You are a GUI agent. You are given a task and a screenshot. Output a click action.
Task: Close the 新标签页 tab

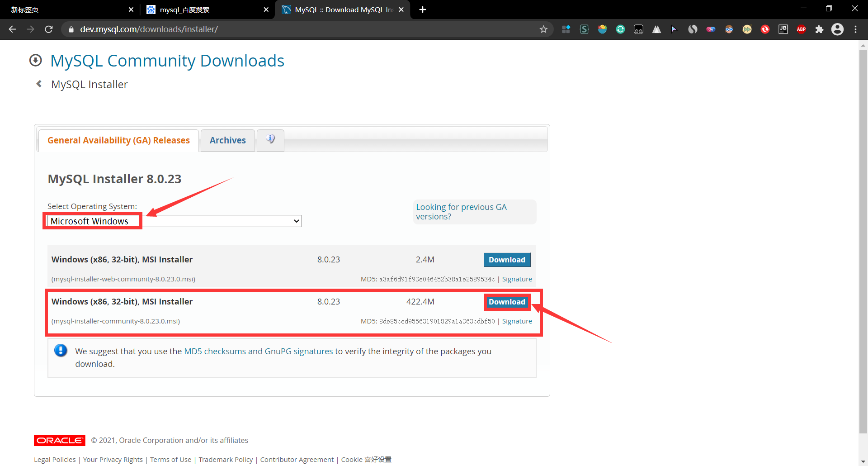pyautogui.click(x=131, y=10)
